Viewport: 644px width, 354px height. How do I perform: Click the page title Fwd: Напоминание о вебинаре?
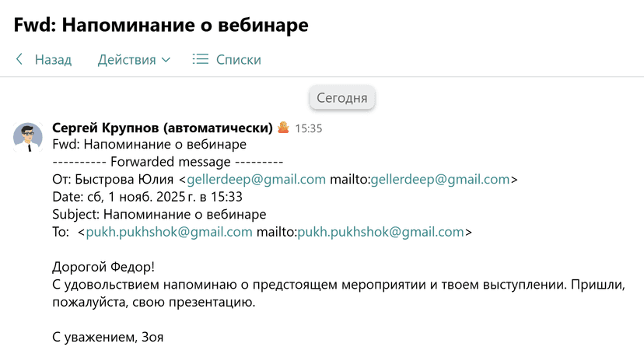pyautogui.click(x=161, y=25)
